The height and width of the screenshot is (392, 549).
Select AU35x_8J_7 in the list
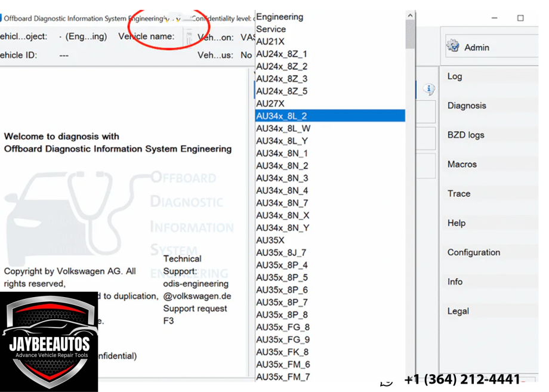pos(330,253)
